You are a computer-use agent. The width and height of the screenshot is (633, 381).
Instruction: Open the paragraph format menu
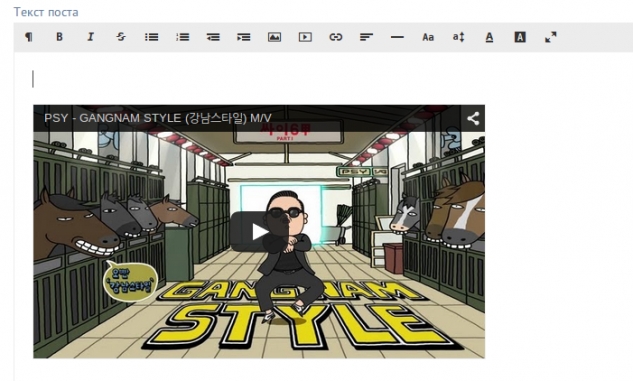coord(29,37)
